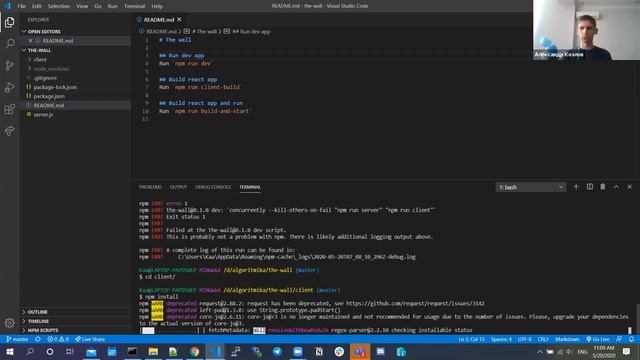This screenshot has height=360, width=640.
Task: Open the Run menu
Action: coord(113,6)
